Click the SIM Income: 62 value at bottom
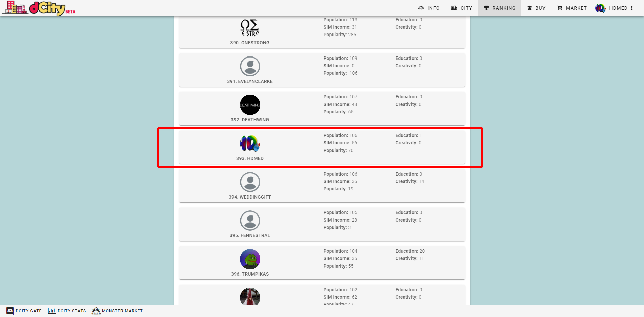Viewport: 644px width, 317px height. click(x=340, y=297)
